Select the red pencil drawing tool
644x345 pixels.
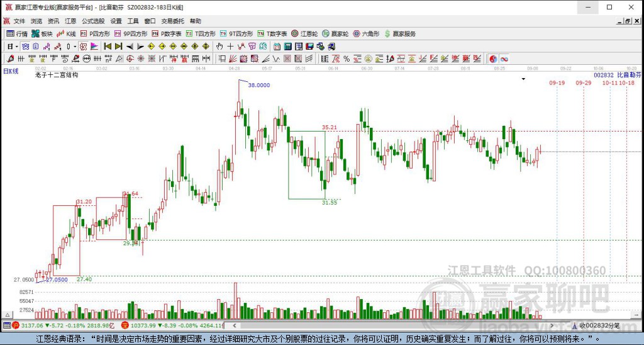tap(11, 59)
